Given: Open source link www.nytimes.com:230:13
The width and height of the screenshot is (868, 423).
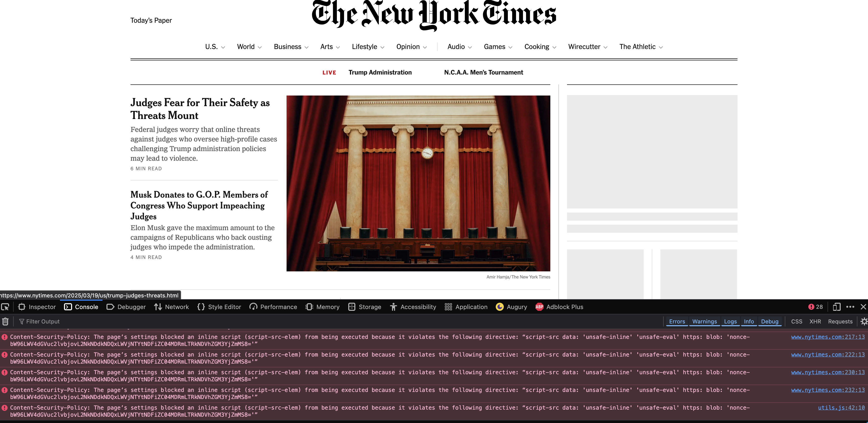Looking at the screenshot, I should click(828, 372).
